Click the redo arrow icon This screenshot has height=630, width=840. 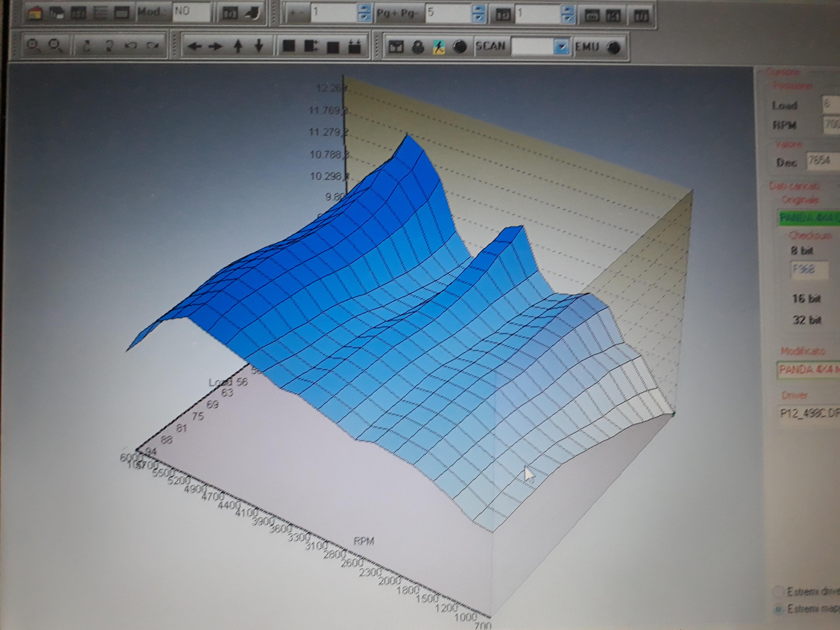click(x=153, y=46)
